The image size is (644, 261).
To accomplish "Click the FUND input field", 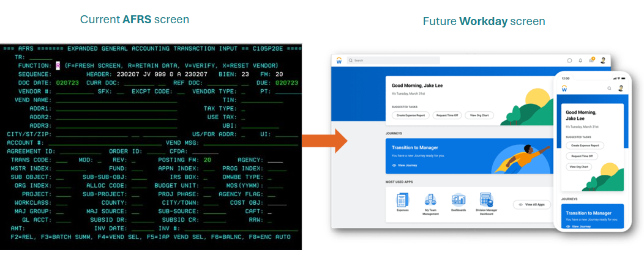I will click(x=138, y=168).
